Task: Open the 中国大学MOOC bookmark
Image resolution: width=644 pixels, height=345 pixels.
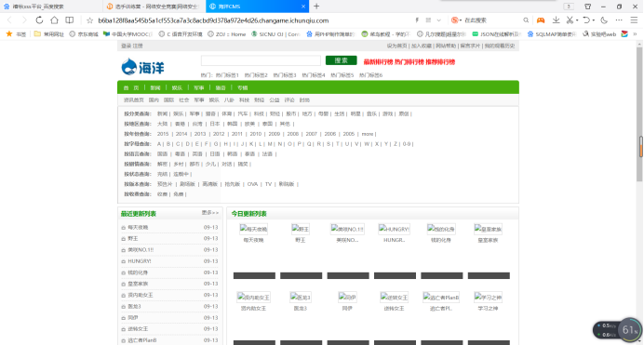Action: point(127,34)
